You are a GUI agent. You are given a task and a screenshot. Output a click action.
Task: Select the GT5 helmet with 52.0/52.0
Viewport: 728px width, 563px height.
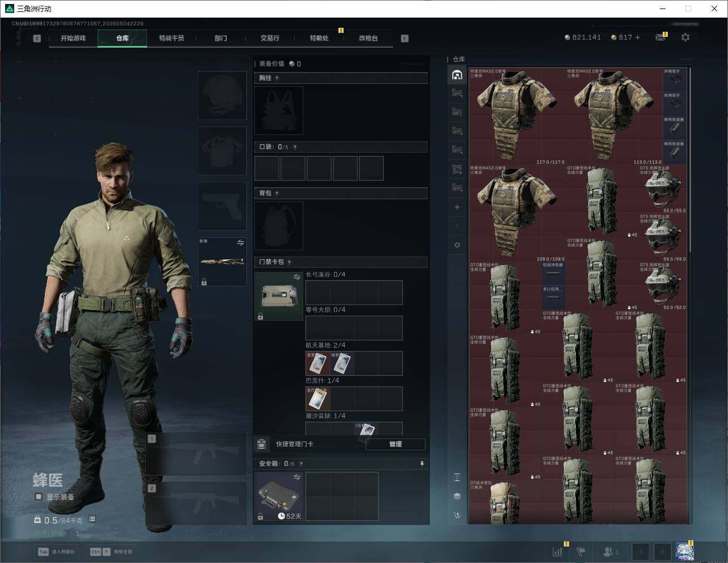click(663, 286)
